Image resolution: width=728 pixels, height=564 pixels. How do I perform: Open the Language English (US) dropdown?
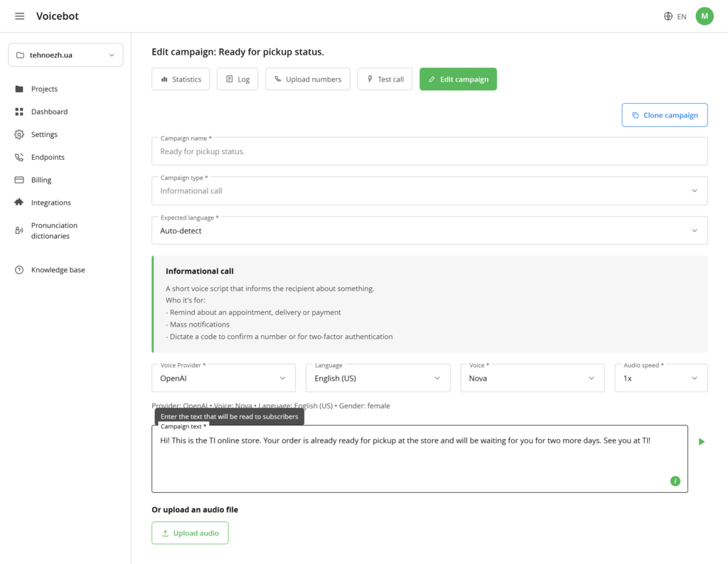click(x=378, y=378)
